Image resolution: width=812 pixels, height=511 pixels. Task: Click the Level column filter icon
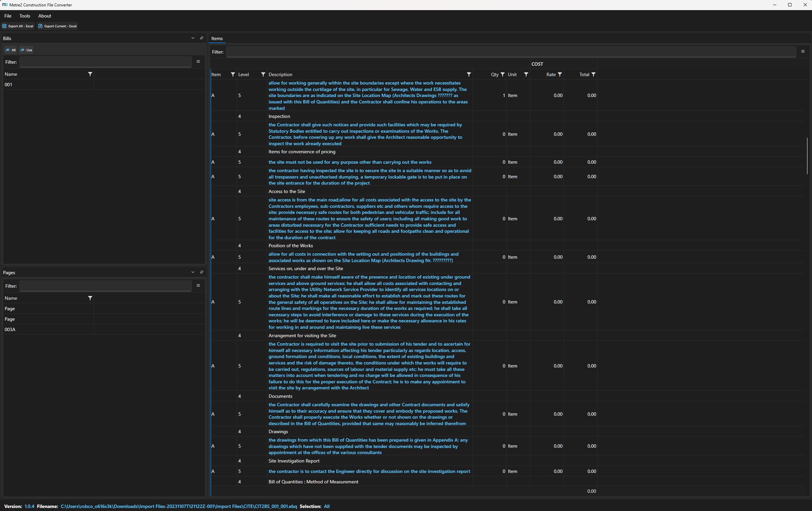(x=263, y=74)
